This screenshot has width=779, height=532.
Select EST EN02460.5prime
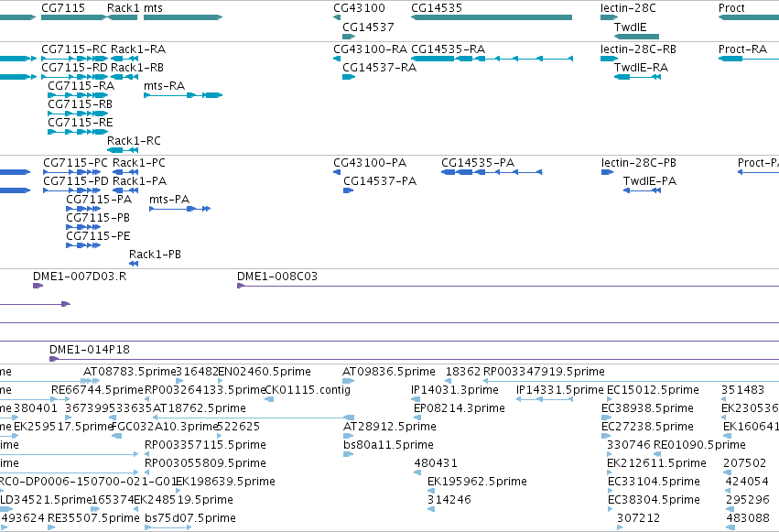point(265,372)
